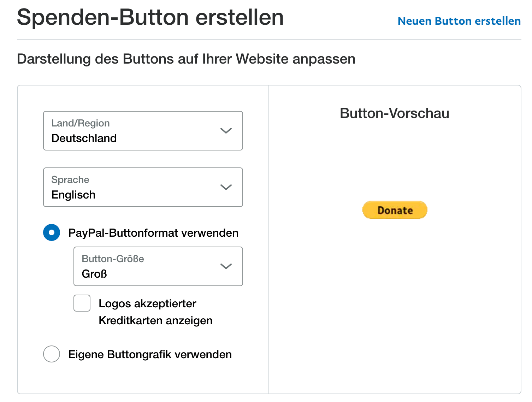Enable the Logos akzeptierter Kreditkarten checkbox
The height and width of the screenshot is (402, 532).
click(x=82, y=303)
